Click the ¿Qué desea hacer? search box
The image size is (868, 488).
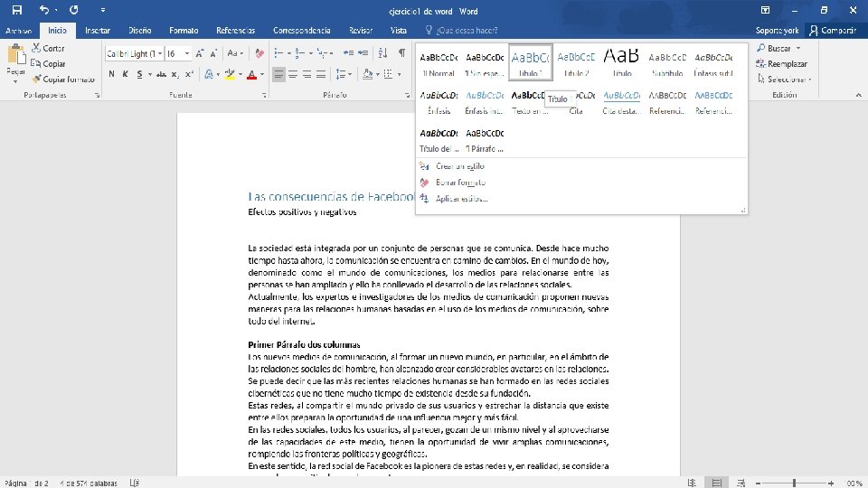(461, 31)
